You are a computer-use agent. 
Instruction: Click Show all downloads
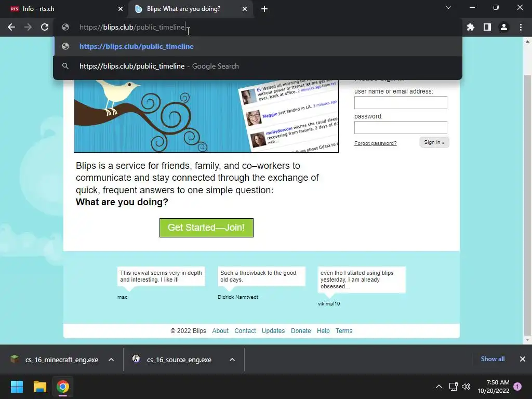coord(493,359)
